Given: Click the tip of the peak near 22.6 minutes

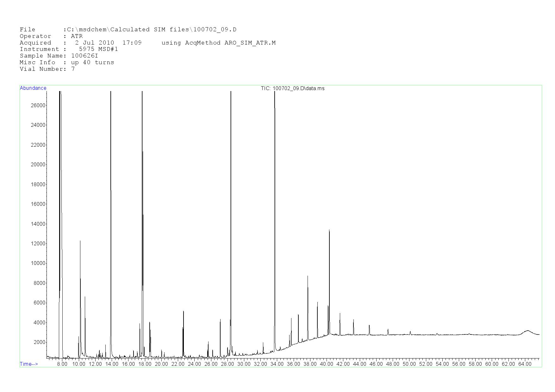Looking at the screenshot, I should (x=183, y=312).
